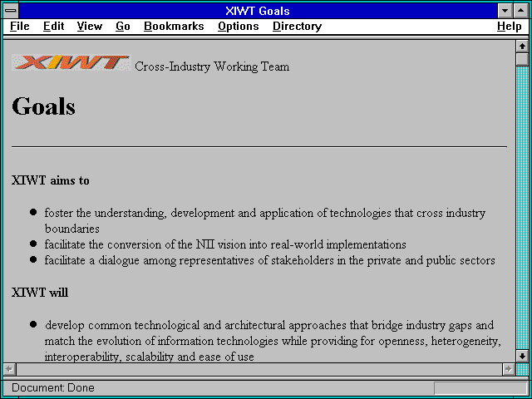532x399 pixels.
Task: Click the 'XIWT aims to' subheading
Action: (50, 180)
